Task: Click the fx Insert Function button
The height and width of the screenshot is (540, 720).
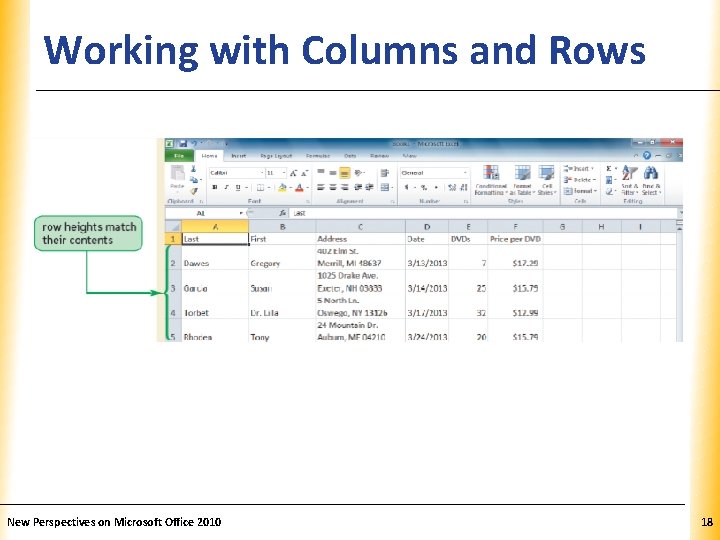Action: click(282, 213)
